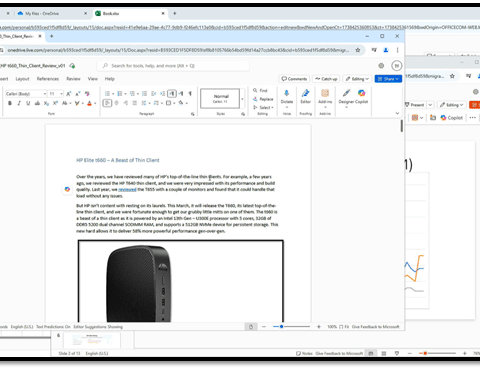Expand the Styles gallery arrow
This screenshot has height=370, width=480.
[x=242, y=99]
